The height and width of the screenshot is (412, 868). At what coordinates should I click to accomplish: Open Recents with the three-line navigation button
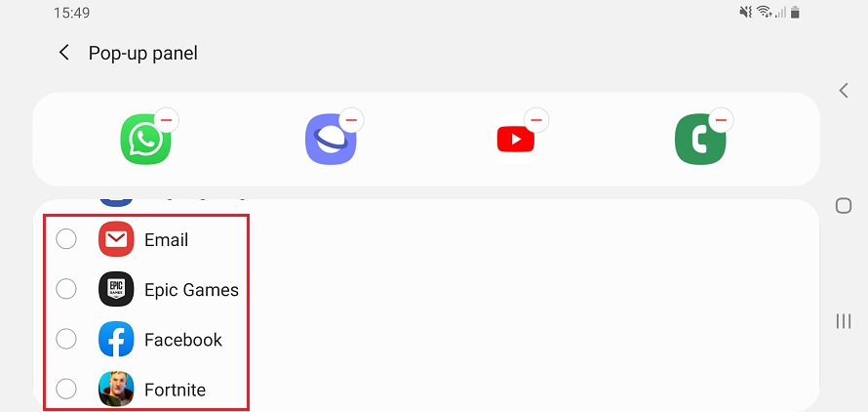pos(843,321)
